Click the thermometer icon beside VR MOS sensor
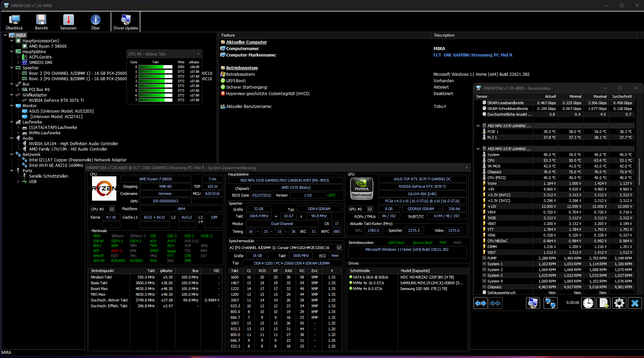This screenshot has height=358, width=644. pyautogui.click(x=484, y=166)
